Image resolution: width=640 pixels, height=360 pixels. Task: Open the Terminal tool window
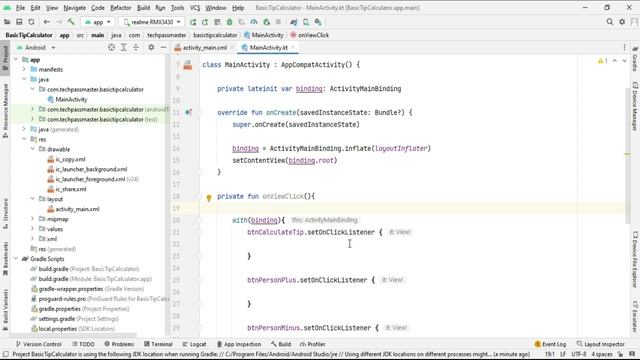pos(158,344)
